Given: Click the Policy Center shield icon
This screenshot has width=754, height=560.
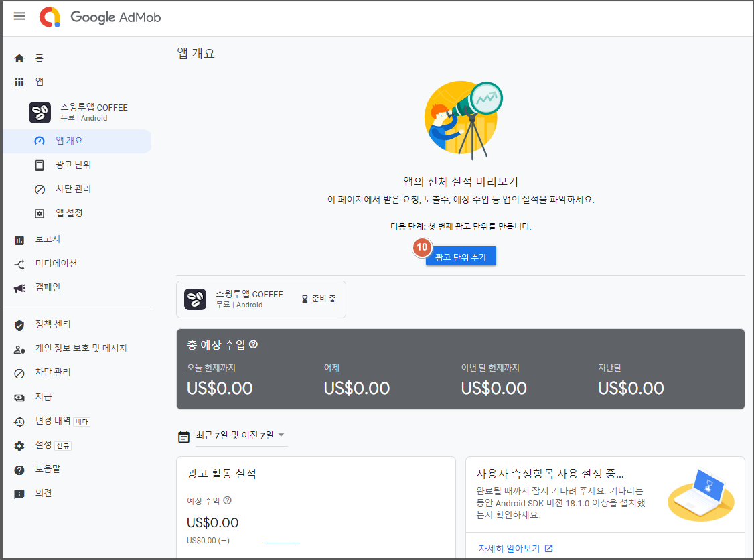Looking at the screenshot, I should click(x=19, y=325).
